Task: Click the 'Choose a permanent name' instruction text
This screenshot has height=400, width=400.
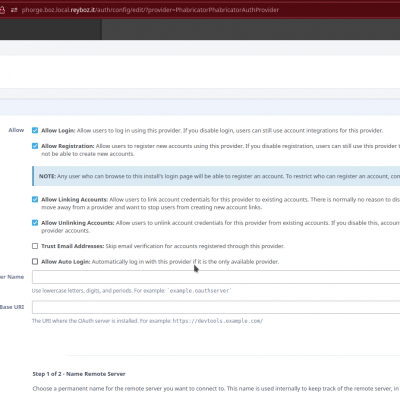Action: pyautogui.click(x=216, y=389)
